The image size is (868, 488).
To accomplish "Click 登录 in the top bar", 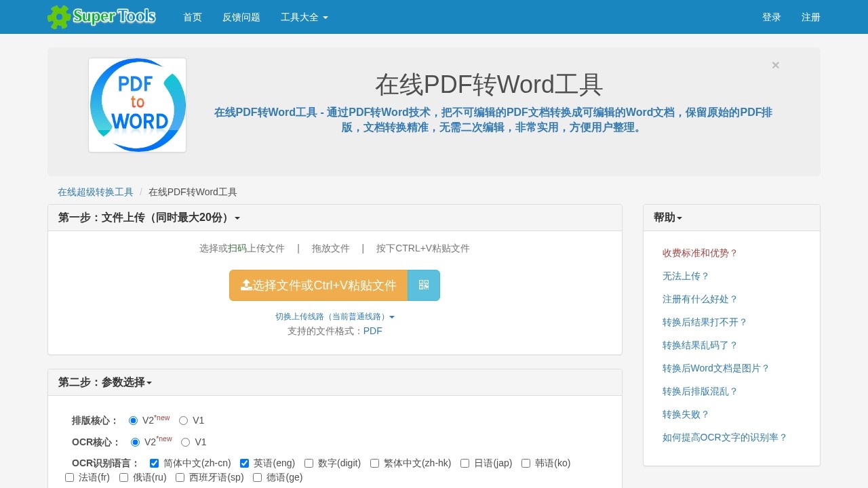I will pos(772,17).
